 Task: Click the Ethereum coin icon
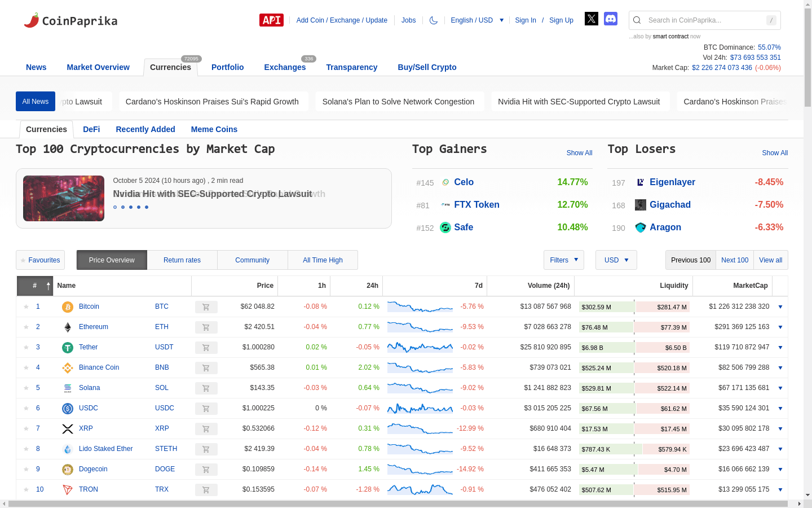click(68, 327)
